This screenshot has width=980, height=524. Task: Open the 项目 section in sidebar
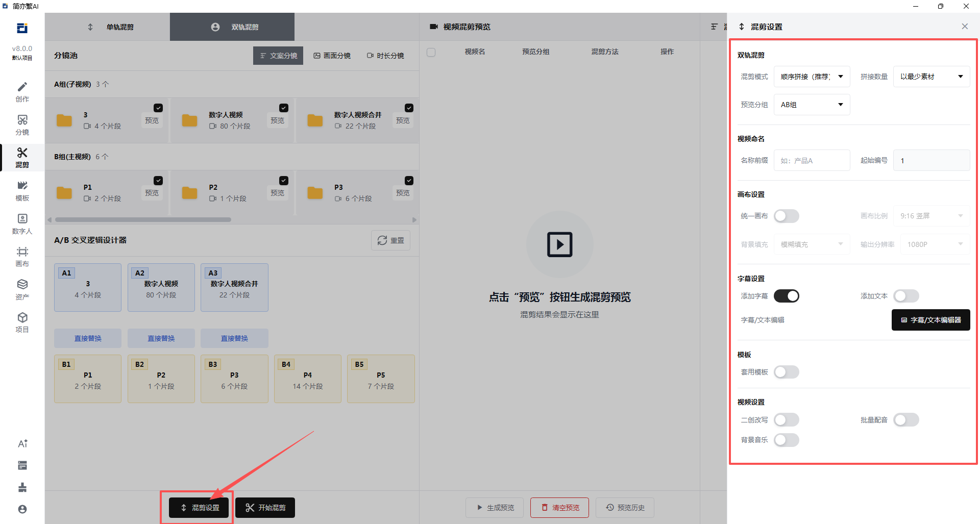[x=22, y=323]
